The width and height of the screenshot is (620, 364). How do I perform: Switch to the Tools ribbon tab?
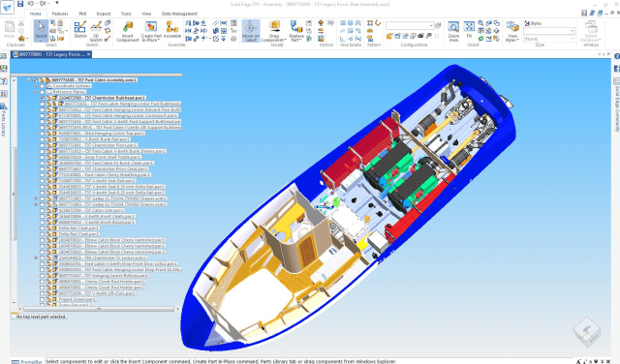126,14
